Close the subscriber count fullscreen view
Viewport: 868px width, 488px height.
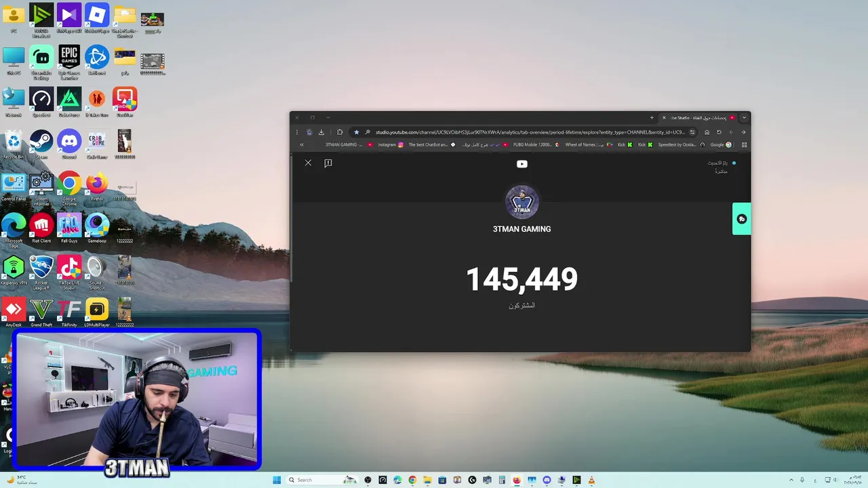[308, 163]
